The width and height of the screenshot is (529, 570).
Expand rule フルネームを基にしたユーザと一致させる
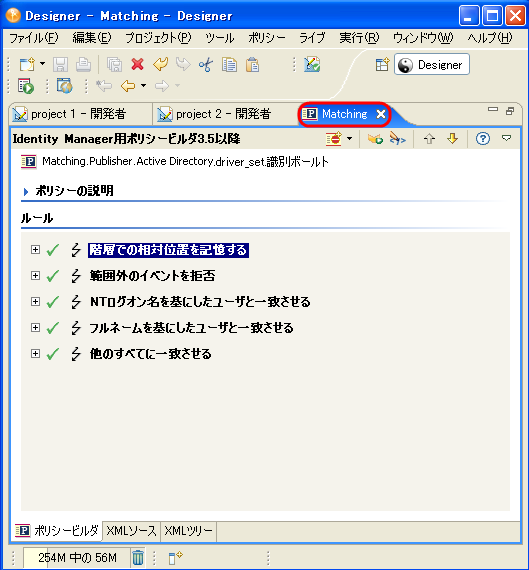click(35, 328)
